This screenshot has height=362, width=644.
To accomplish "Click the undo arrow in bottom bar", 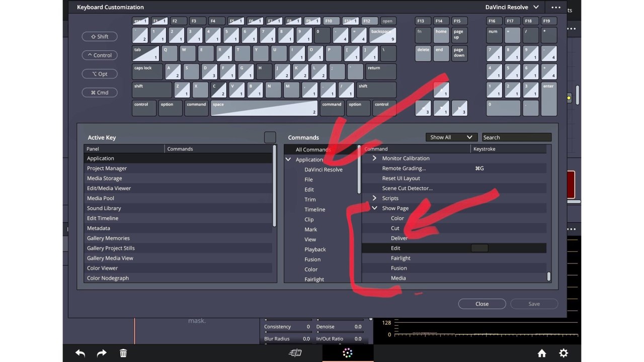I will coord(80,353).
